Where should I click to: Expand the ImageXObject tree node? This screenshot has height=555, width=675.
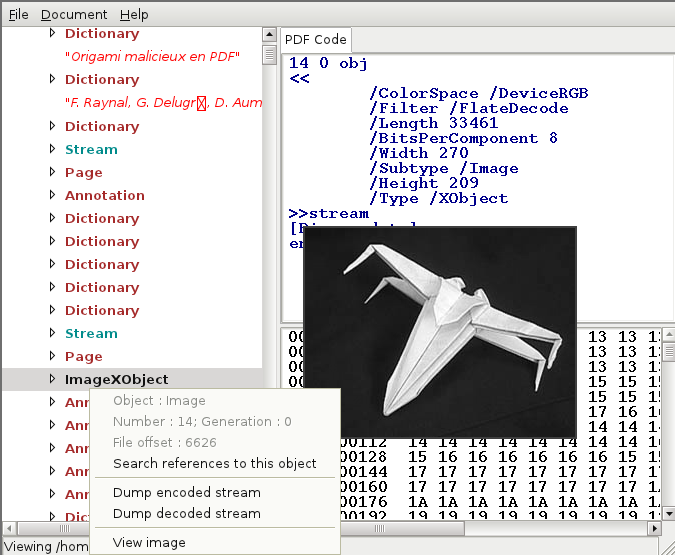(52, 379)
